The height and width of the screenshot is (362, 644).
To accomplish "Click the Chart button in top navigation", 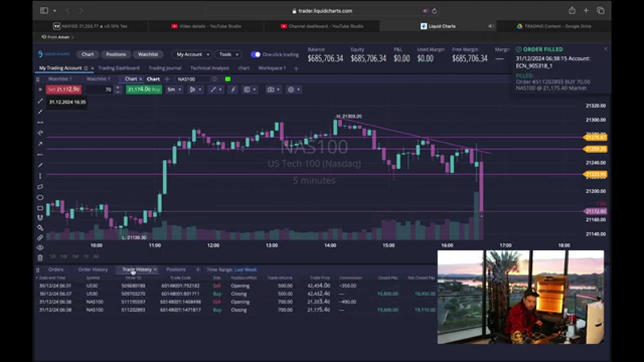I will (88, 54).
